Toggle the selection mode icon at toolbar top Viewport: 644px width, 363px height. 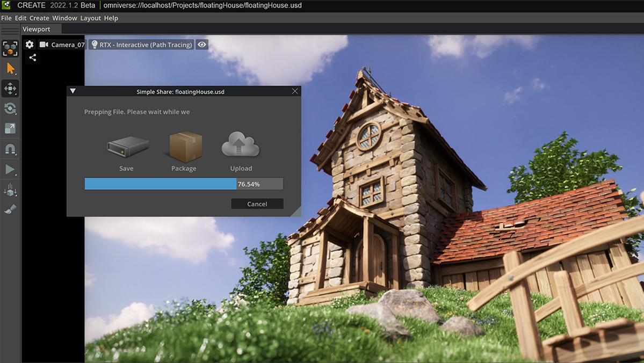(x=10, y=48)
